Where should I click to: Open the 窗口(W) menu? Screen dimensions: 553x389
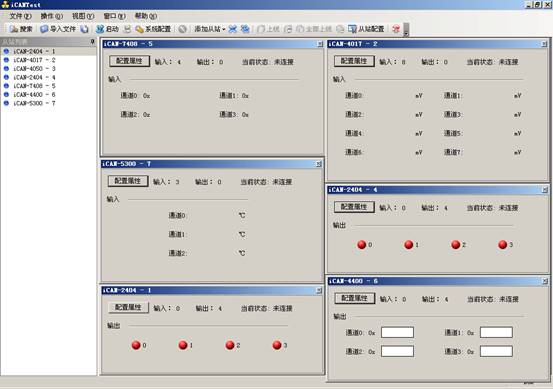(x=114, y=16)
